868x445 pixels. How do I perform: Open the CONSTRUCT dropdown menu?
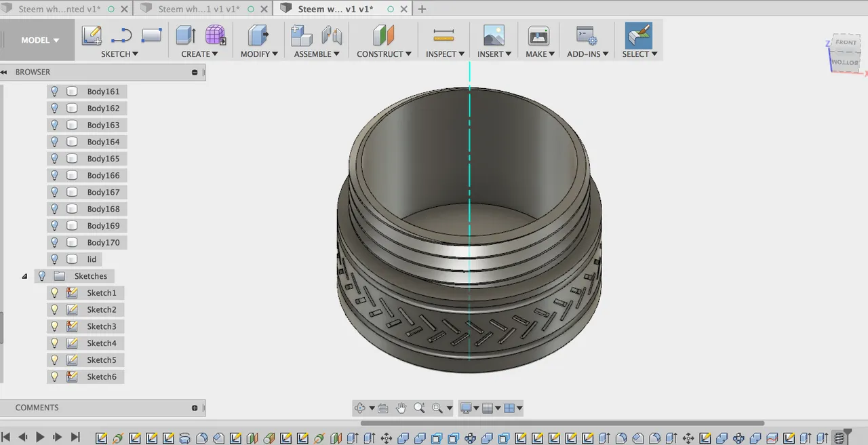384,54
